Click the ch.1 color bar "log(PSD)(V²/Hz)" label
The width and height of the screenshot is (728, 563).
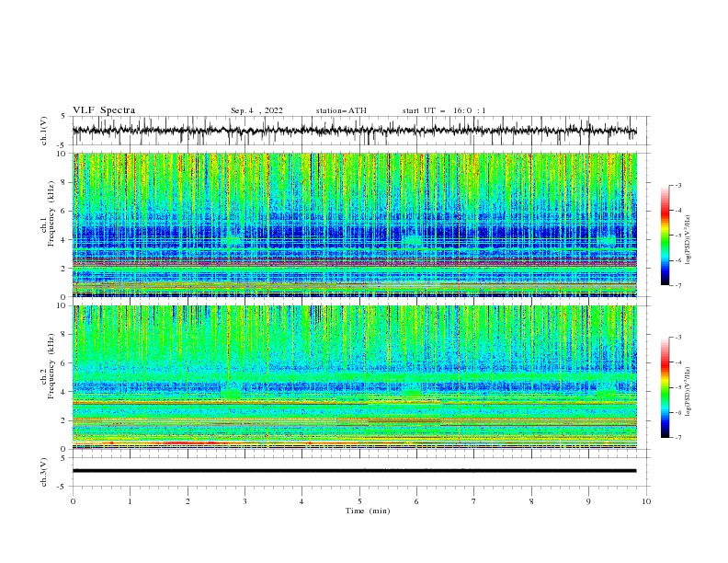(688, 240)
